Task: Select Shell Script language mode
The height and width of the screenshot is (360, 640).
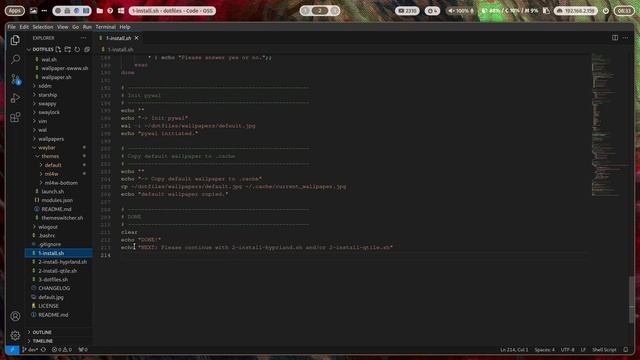Action: (x=604, y=350)
